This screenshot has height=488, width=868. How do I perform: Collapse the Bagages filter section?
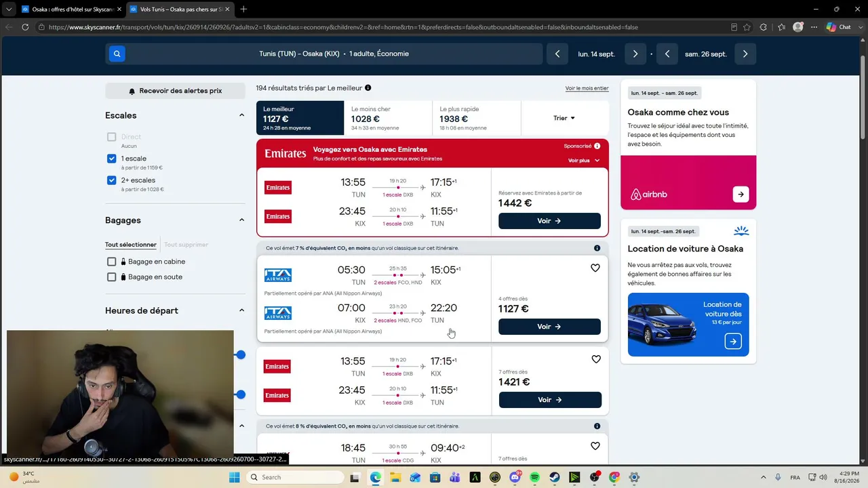[x=241, y=220]
